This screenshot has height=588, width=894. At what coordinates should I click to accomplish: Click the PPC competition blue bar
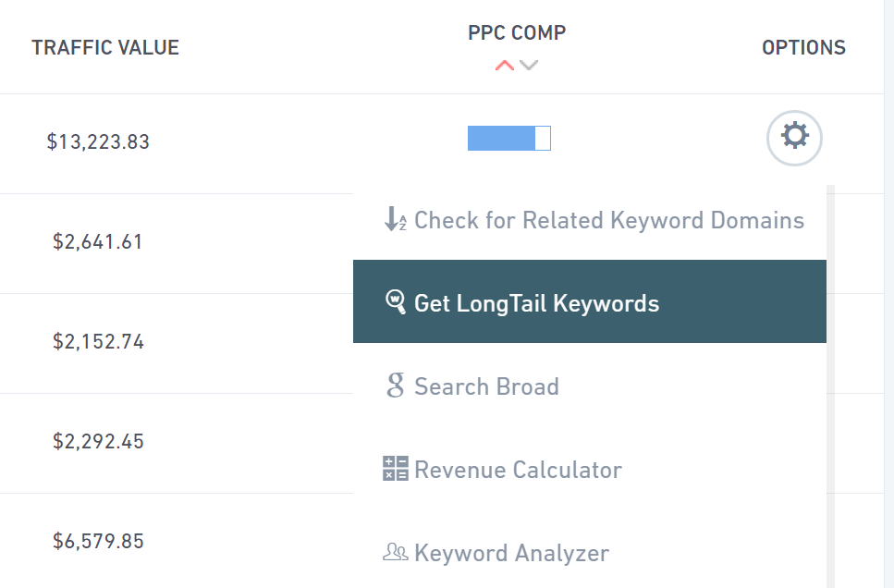(509, 138)
